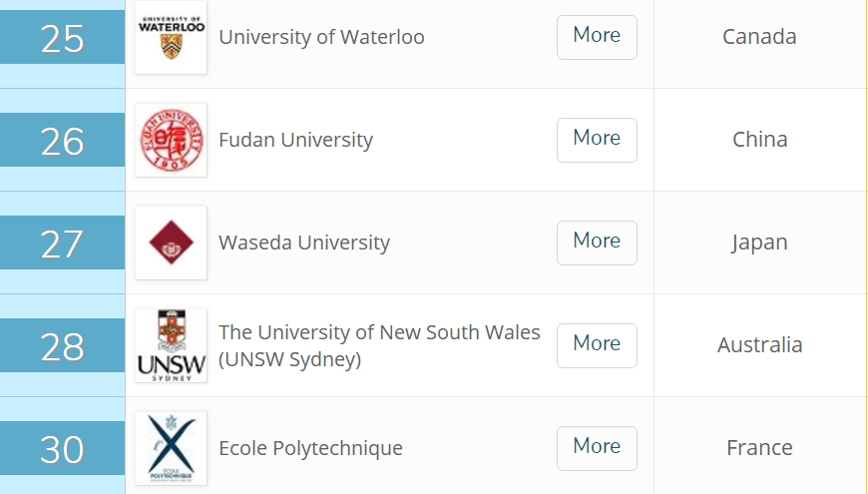Open More for Waseda University

click(597, 243)
